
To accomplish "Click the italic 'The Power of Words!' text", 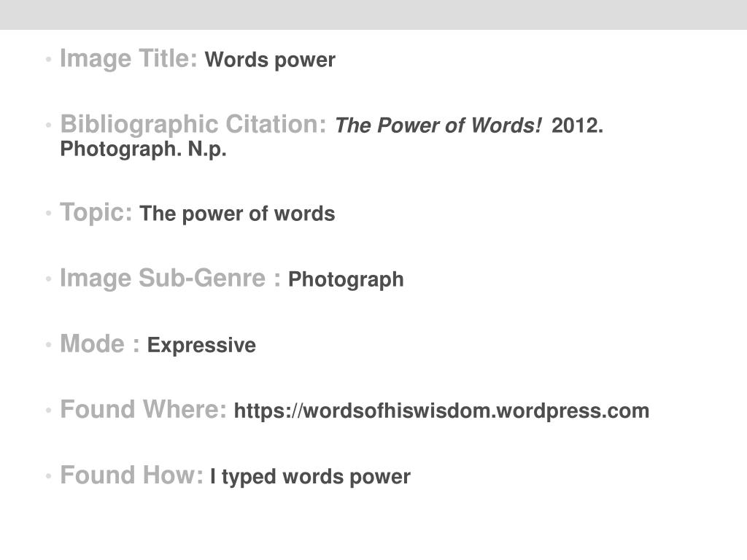I will coord(438,125).
